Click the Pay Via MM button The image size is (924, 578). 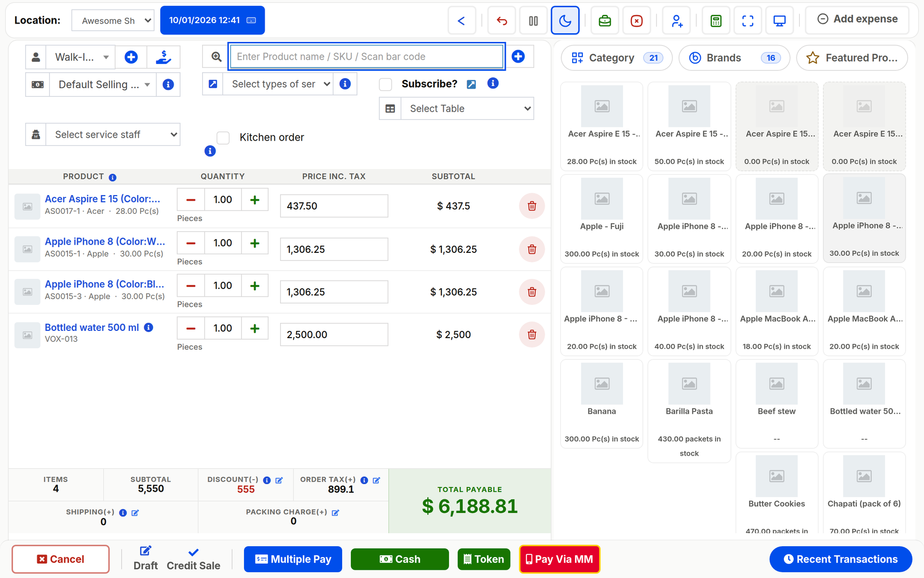point(560,559)
